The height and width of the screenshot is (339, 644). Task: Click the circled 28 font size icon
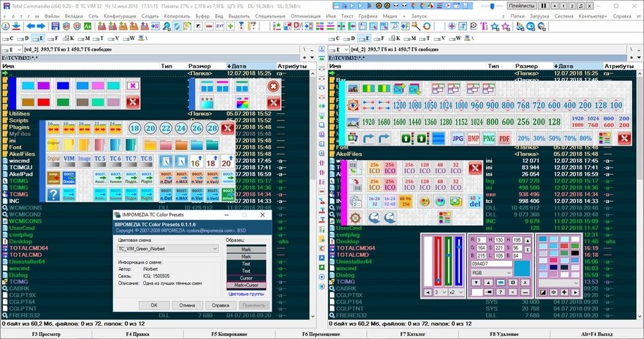(x=212, y=128)
